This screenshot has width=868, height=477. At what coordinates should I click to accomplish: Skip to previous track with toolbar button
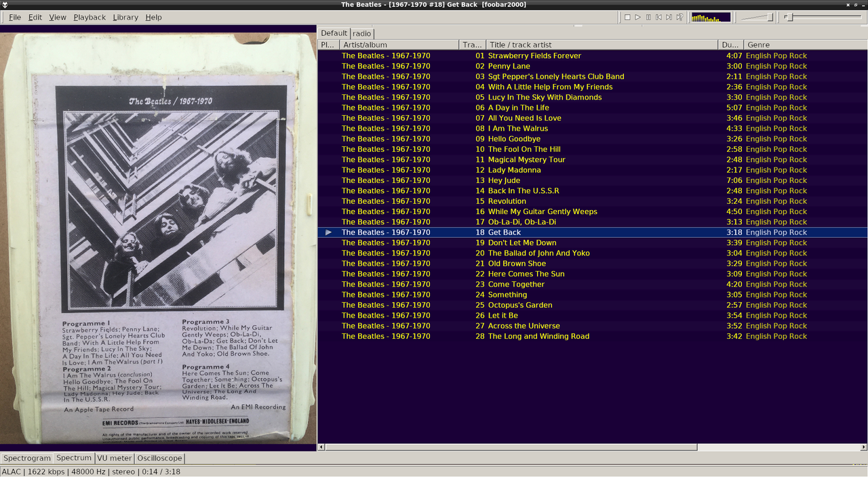(x=658, y=17)
